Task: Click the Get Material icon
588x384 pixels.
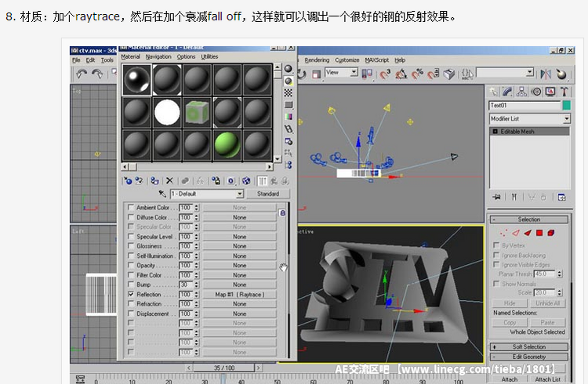Action: coord(128,181)
